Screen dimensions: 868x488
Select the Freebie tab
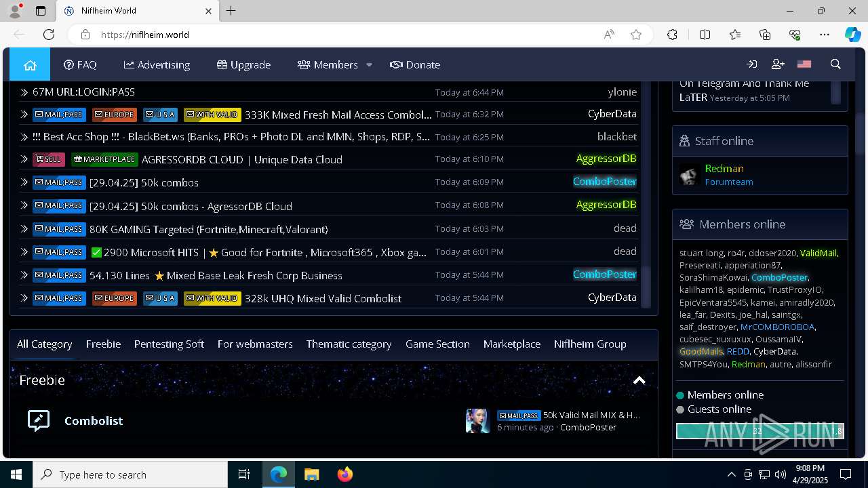103,344
